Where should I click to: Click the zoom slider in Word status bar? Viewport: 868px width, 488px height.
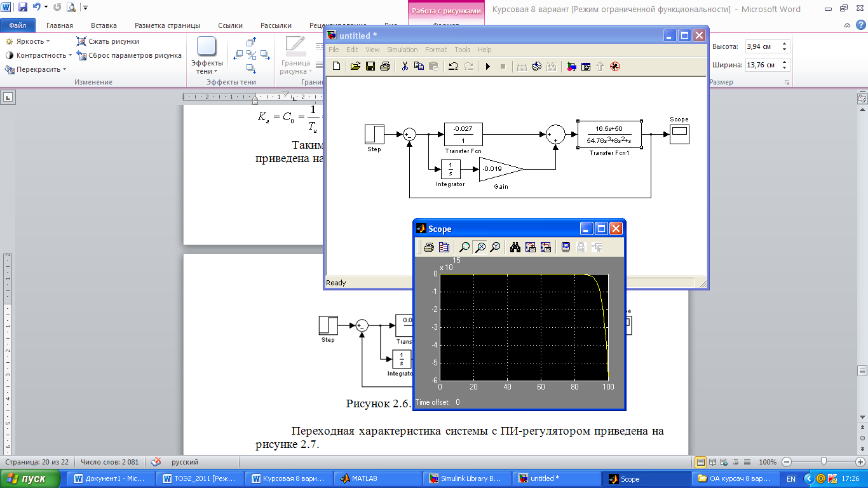(824, 462)
